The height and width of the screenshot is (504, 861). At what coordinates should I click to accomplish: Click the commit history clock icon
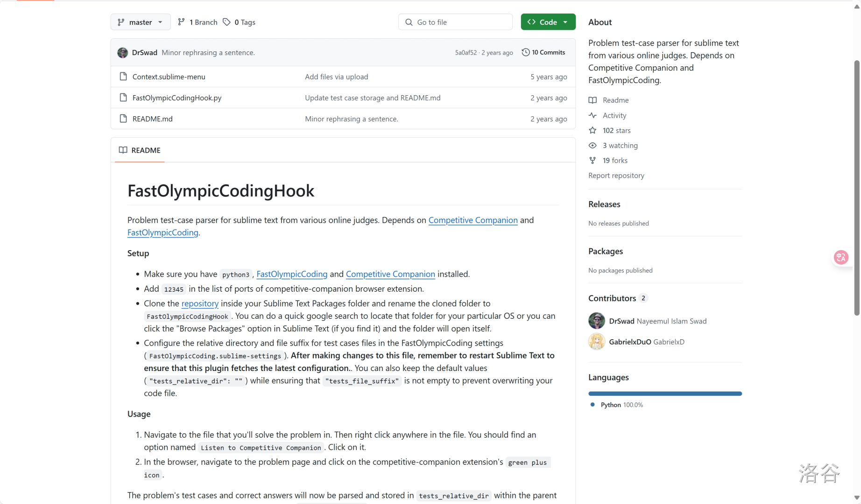(526, 52)
